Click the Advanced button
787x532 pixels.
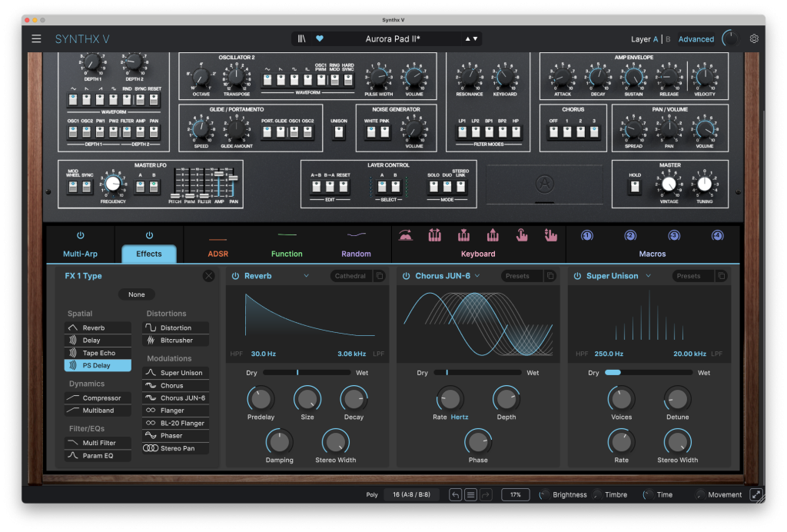[696, 39]
